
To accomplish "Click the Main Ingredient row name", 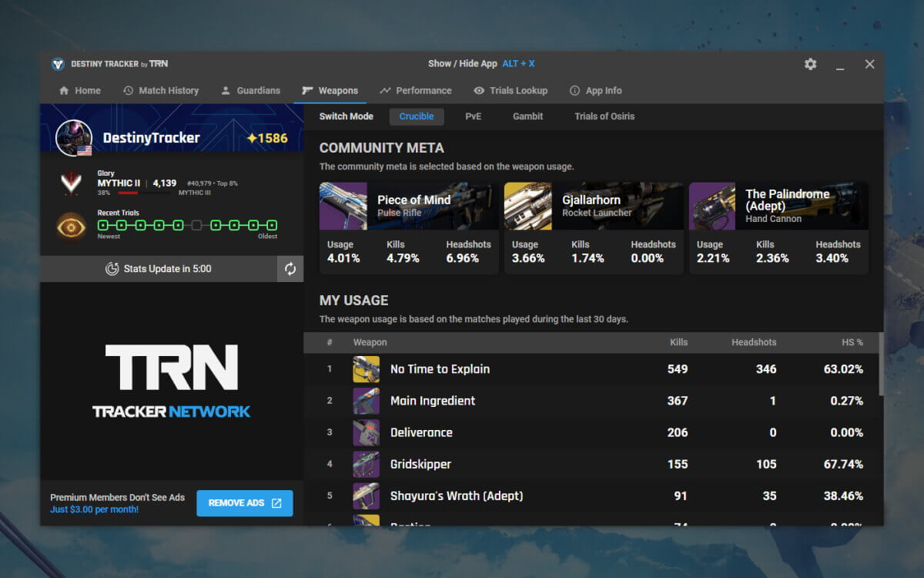I will click(x=433, y=401).
